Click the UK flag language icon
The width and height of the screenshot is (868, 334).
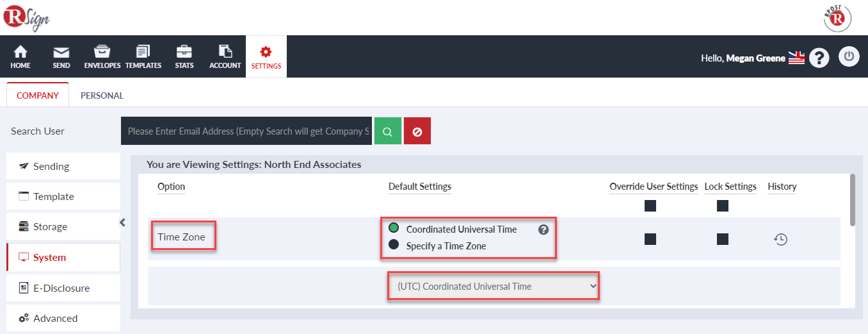[x=796, y=58]
